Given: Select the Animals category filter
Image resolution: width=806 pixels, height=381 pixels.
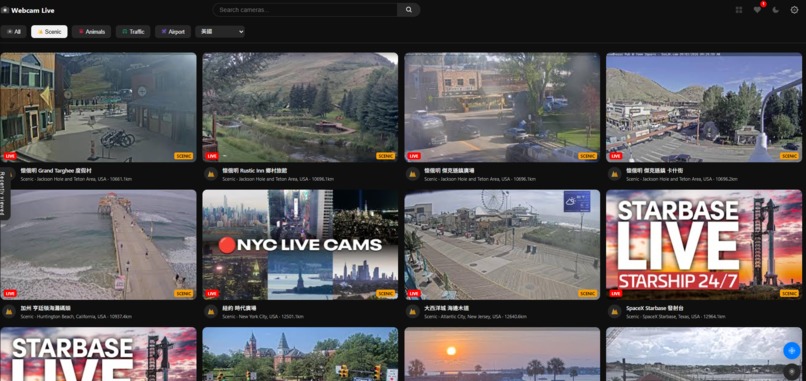Looking at the screenshot, I should 91,32.
